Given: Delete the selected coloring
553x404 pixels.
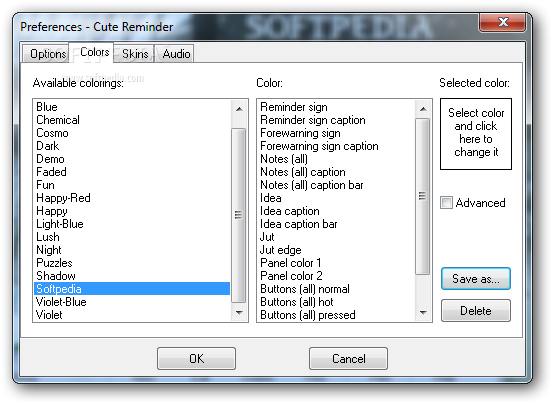Looking at the screenshot, I should tap(476, 311).
